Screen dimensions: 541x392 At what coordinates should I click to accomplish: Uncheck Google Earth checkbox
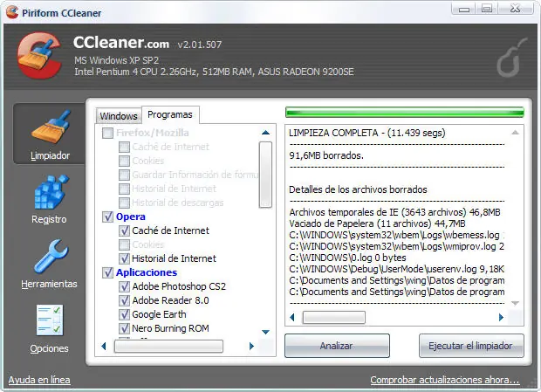pyautogui.click(x=124, y=314)
